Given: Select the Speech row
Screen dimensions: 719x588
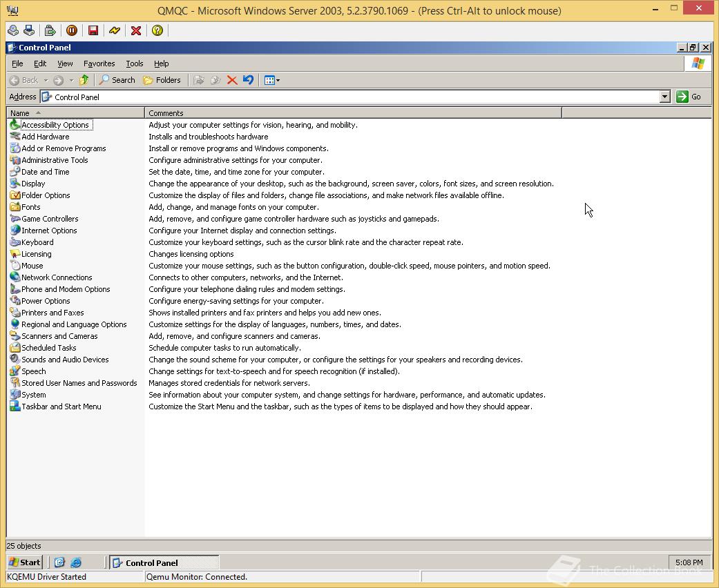Looking at the screenshot, I should click(x=28, y=371).
